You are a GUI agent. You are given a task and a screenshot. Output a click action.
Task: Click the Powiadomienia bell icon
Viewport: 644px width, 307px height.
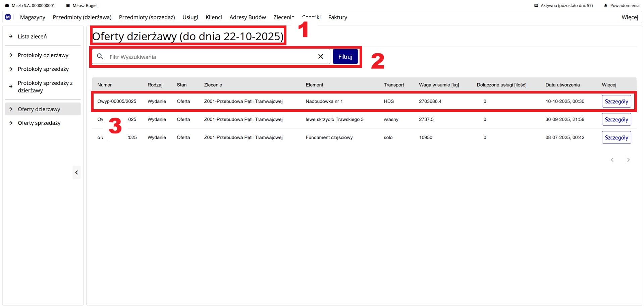click(605, 6)
